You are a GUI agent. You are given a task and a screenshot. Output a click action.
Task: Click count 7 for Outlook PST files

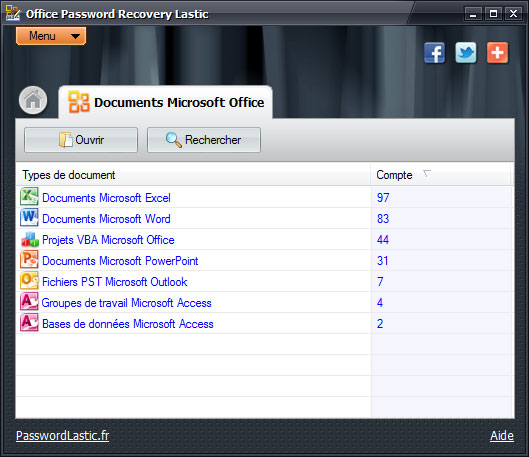click(380, 282)
